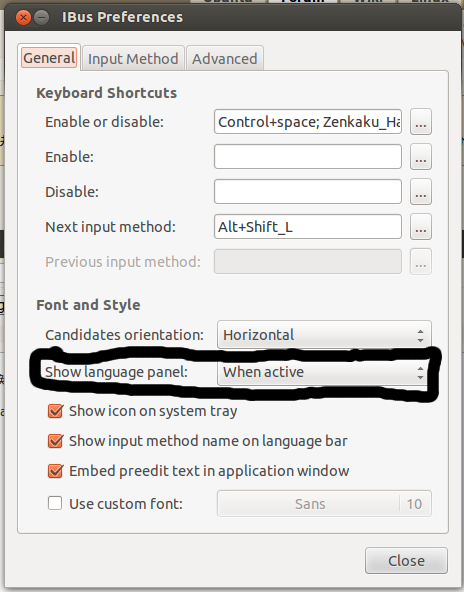Click ellipsis button beside Enable field
Screen dimensions: 464x592
point(421,157)
